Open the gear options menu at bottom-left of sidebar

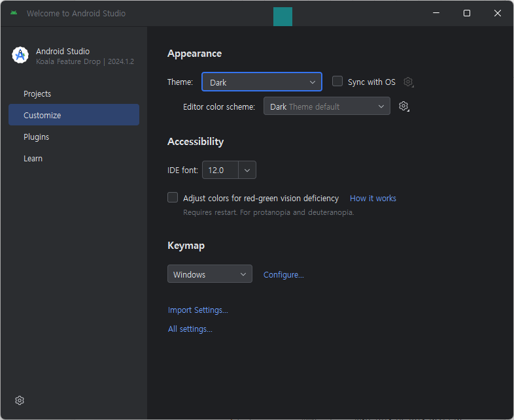20,400
